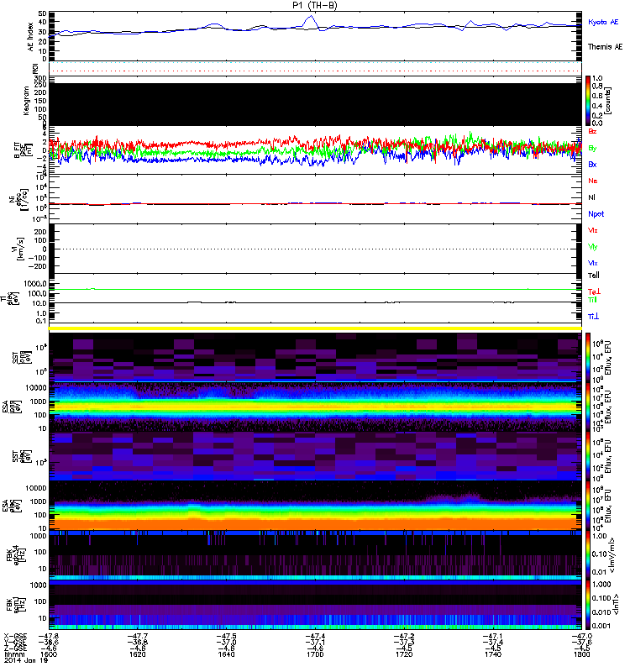Click the blue Npot legend label
This screenshot has height=672, width=630.
(x=596, y=214)
